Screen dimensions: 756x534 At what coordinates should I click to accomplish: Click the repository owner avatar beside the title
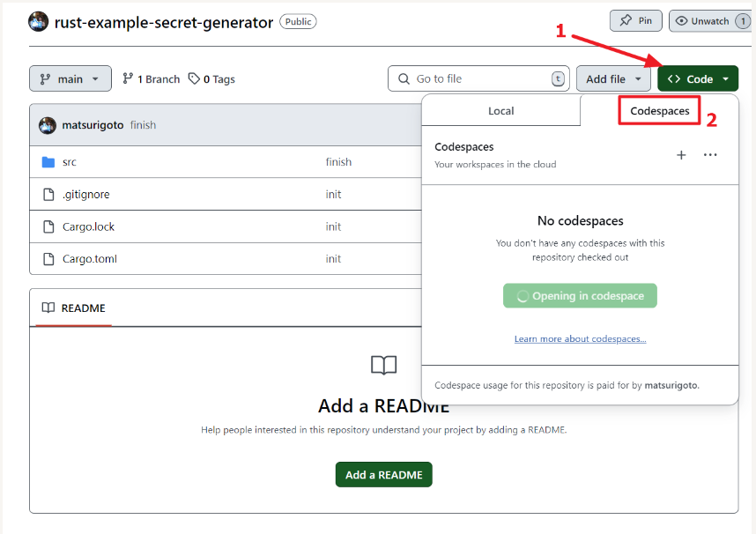(x=38, y=22)
